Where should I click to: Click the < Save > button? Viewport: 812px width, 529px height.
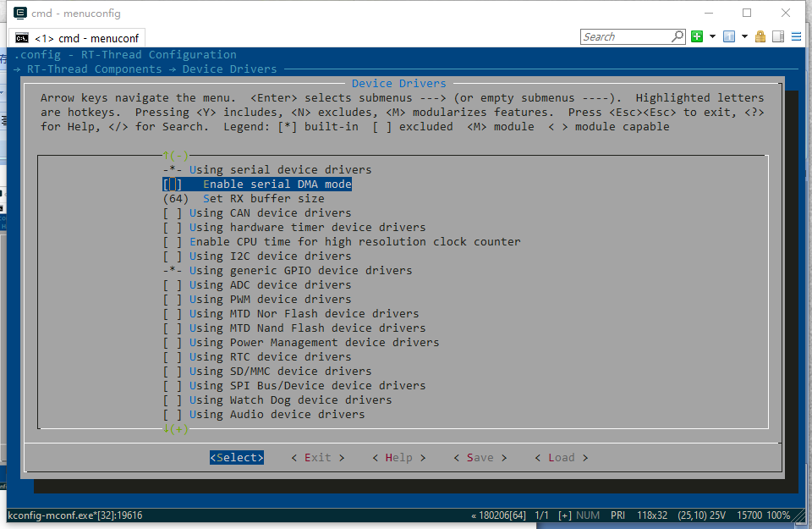pos(480,458)
